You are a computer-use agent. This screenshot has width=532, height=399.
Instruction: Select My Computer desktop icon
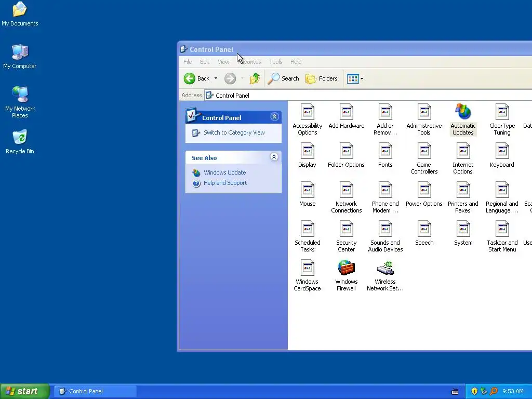tap(20, 56)
